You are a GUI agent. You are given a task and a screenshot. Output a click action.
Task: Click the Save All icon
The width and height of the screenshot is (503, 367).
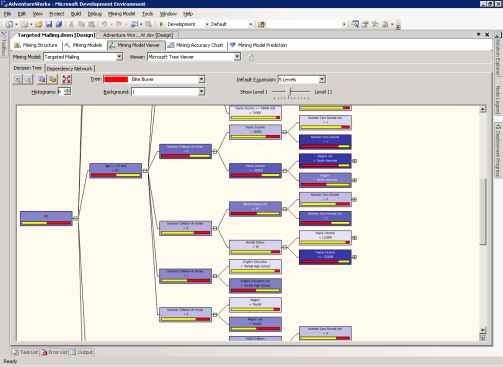59,24
